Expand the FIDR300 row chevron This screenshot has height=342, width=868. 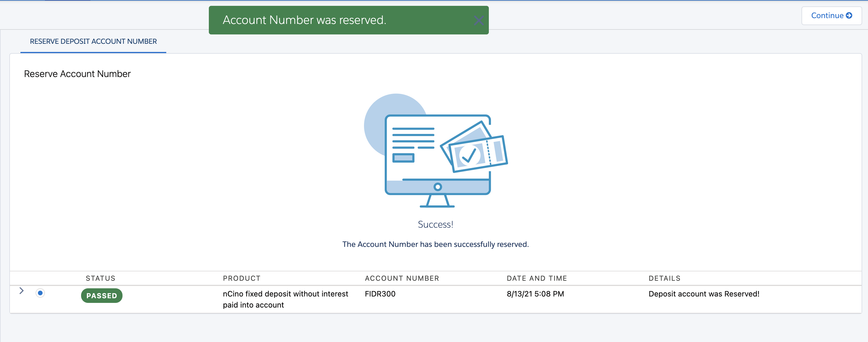[x=22, y=291]
